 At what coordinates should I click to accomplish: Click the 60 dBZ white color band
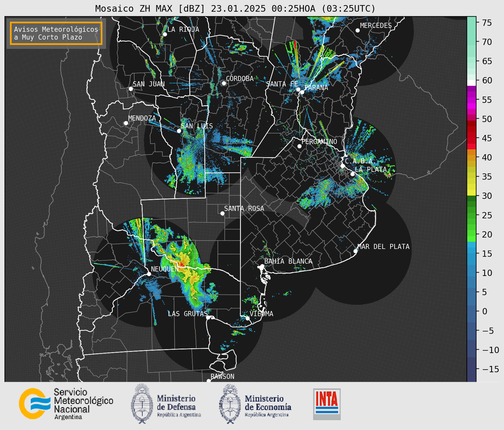[x=471, y=83]
